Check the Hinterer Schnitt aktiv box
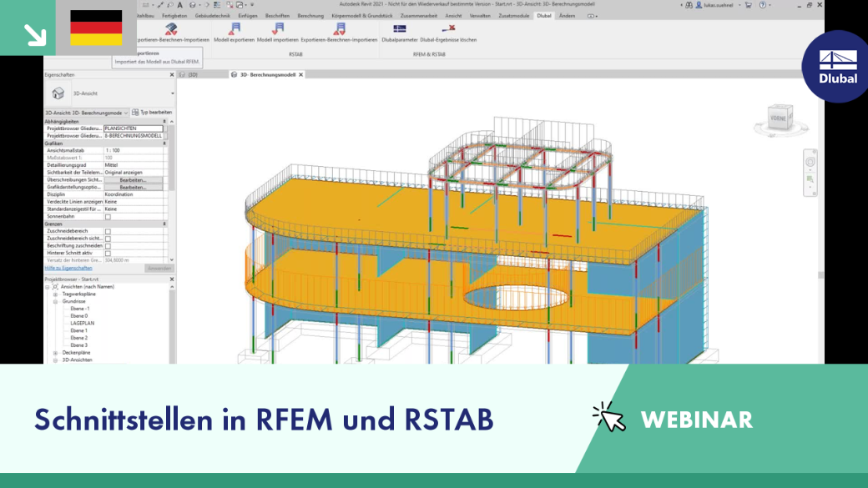 click(x=108, y=254)
